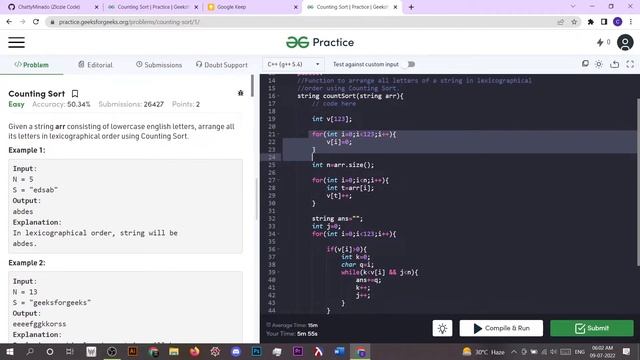Open the user profile avatar
Image resolution: width=640 pixels, height=360 pixels.
(x=625, y=42)
